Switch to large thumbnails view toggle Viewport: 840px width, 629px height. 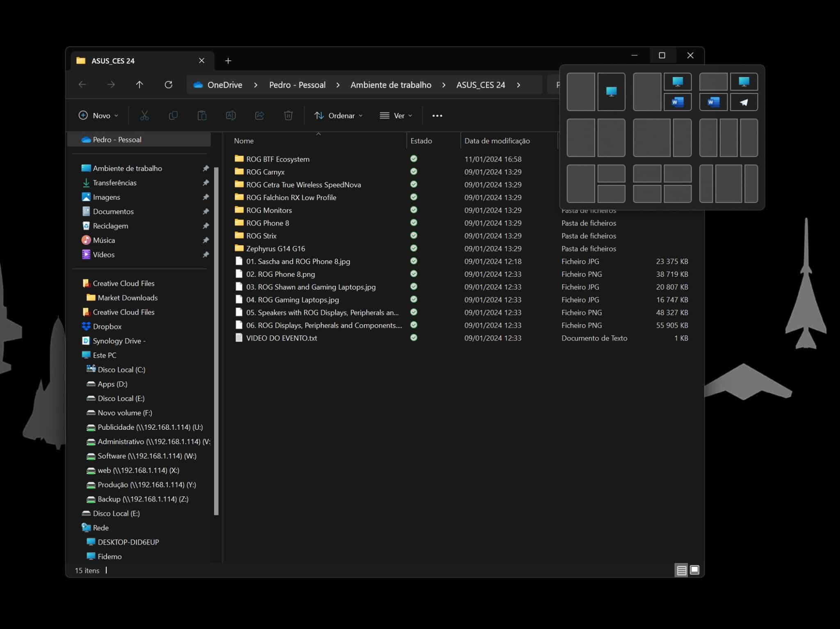pos(694,570)
